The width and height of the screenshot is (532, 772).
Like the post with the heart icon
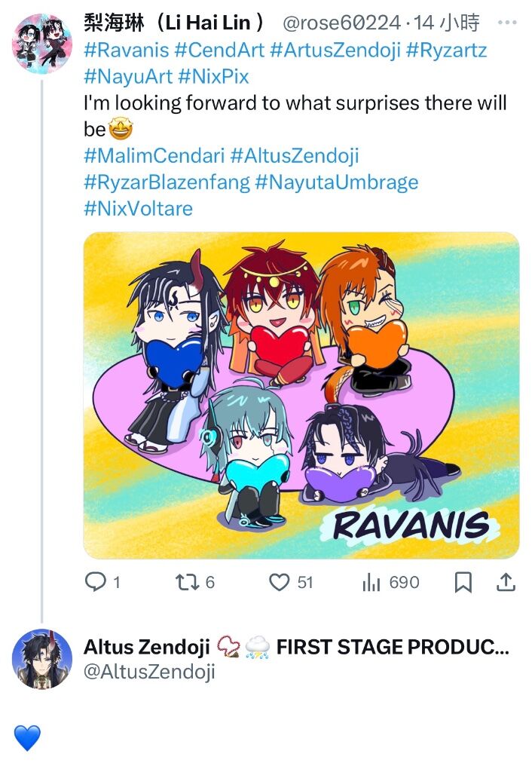pos(279,583)
